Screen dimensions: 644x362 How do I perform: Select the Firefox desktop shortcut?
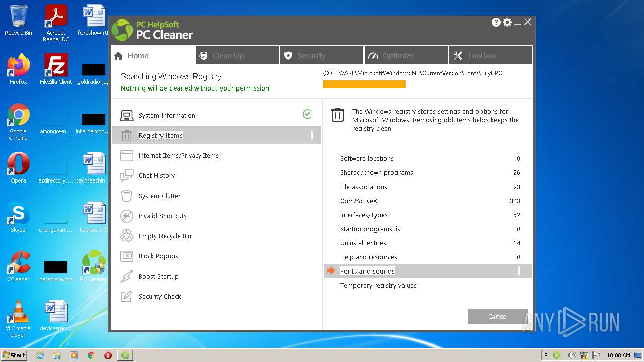click(18, 69)
